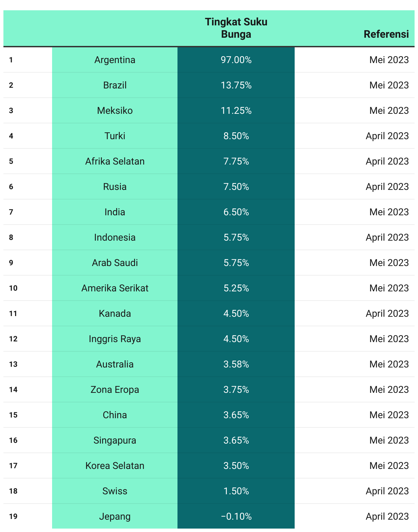Click the Indonesia row name
418x532 pixels.
click(x=115, y=237)
